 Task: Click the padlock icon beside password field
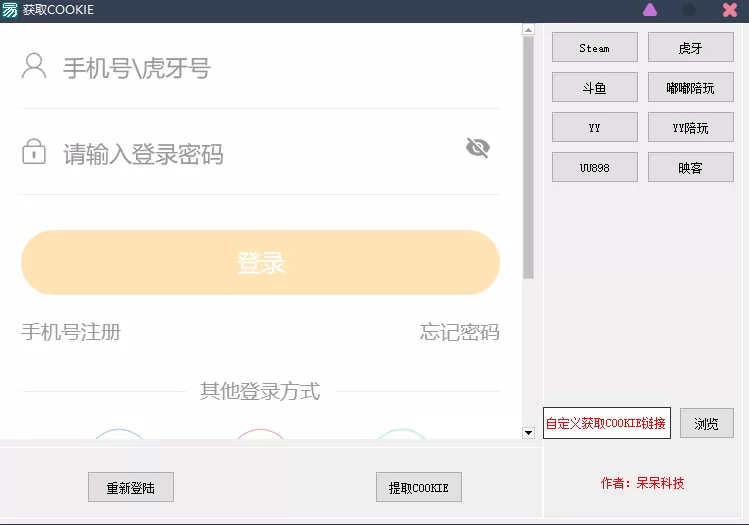point(34,151)
